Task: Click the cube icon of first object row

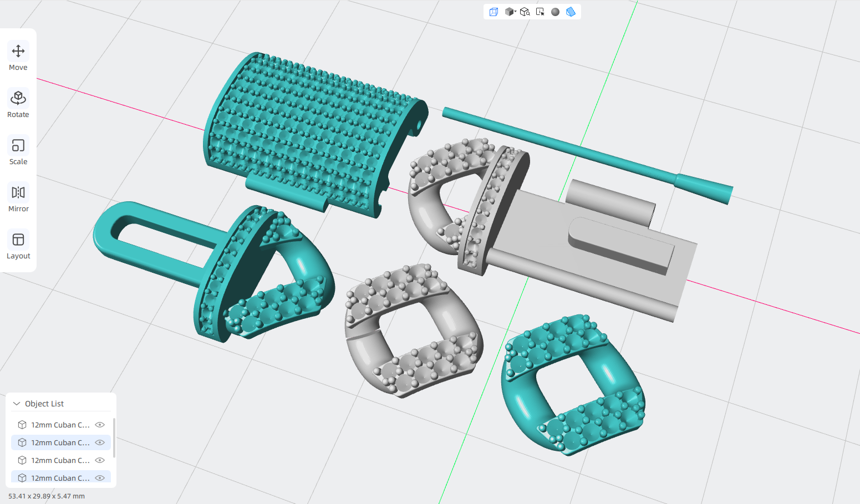Action: click(x=22, y=425)
